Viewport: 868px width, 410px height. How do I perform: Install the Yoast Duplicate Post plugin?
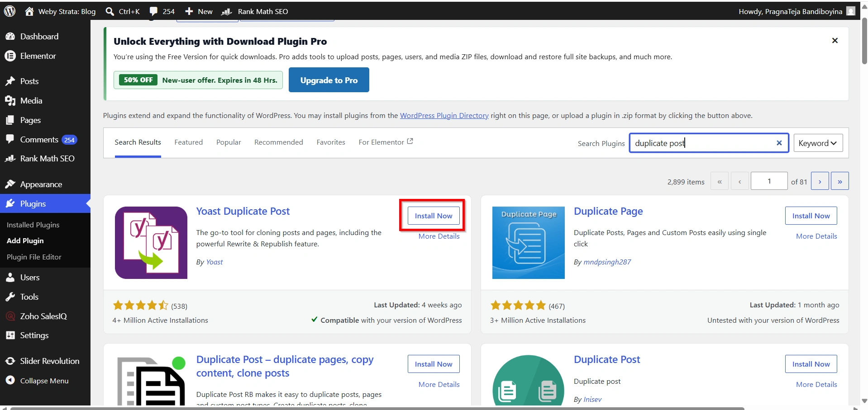(434, 216)
